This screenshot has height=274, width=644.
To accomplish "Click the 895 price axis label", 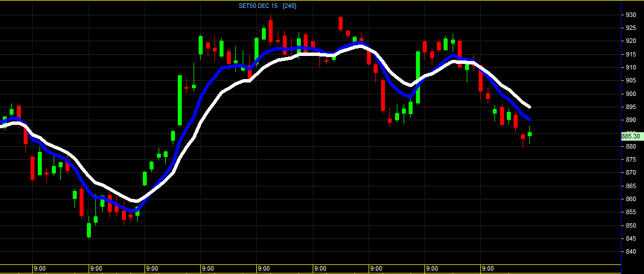I will point(630,107).
